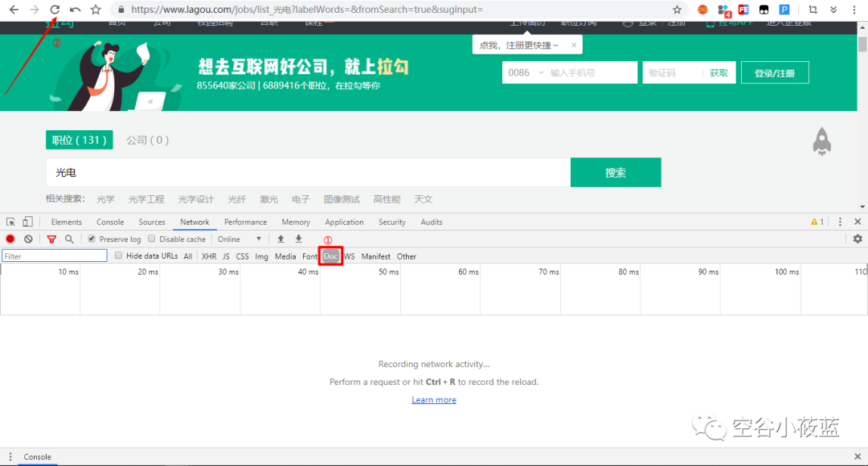Image resolution: width=868 pixels, height=466 pixels.
Task: Uncheck Preserve log checkbox
Action: coord(92,239)
